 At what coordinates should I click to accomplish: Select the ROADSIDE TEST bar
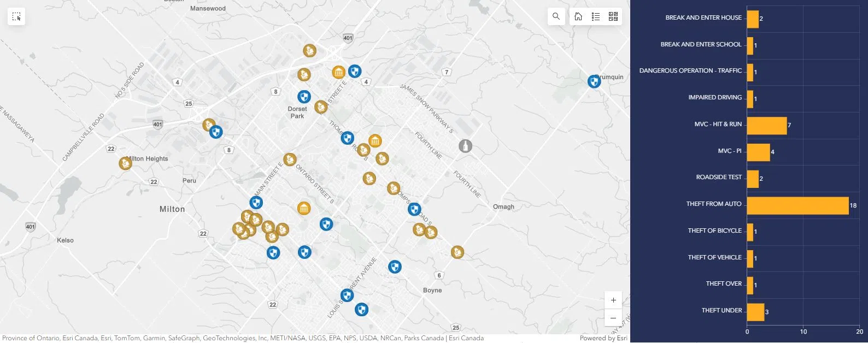click(x=753, y=179)
